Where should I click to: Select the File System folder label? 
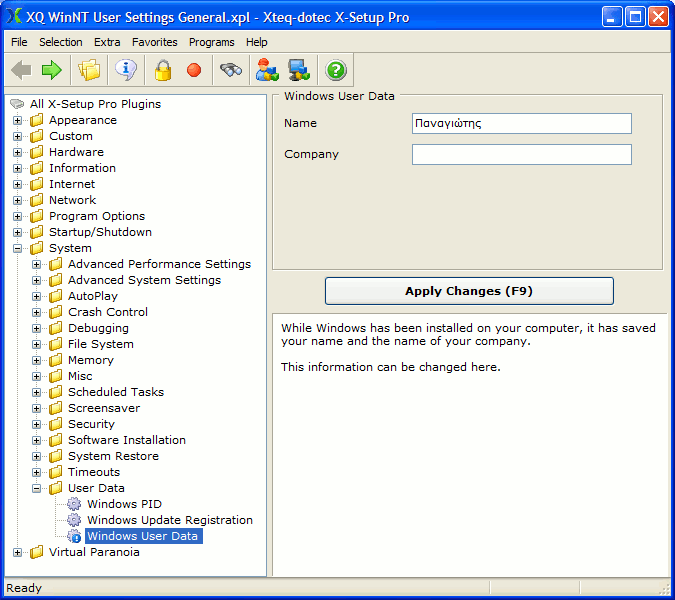(101, 344)
